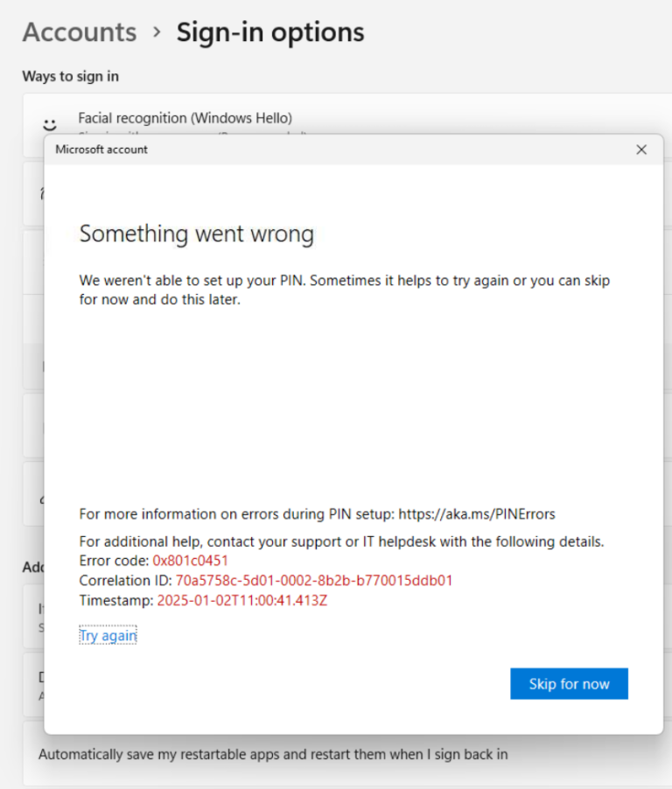Select the Correlation ID value

pos(315,580)
